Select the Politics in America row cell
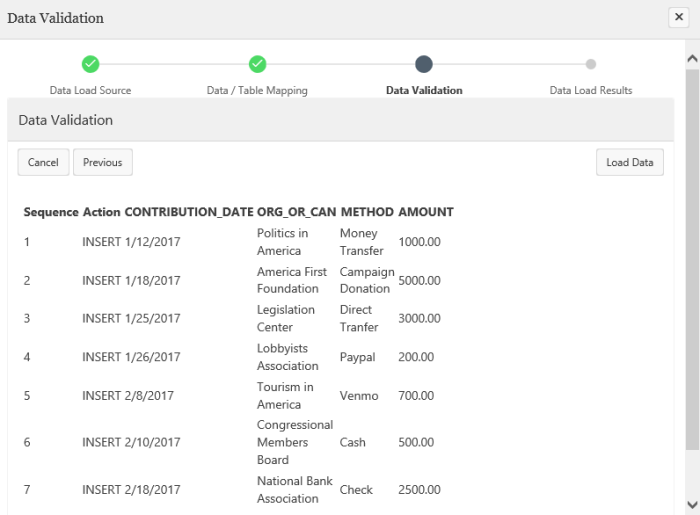Image resolution: width=700 pixels, height=515 pixels. [283, 242]
